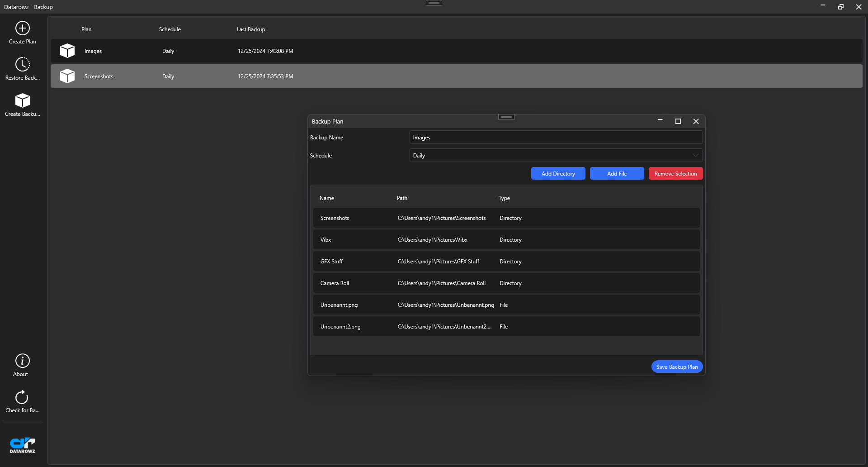868x467 pixels.
Task: Click the Save Backup Plan button
Action: pos(677,367)
